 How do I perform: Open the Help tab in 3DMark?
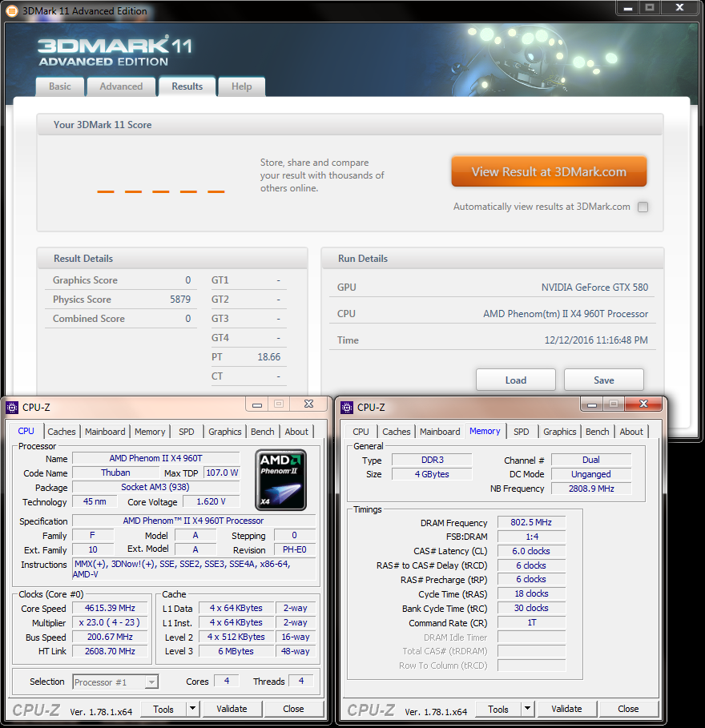241,86
